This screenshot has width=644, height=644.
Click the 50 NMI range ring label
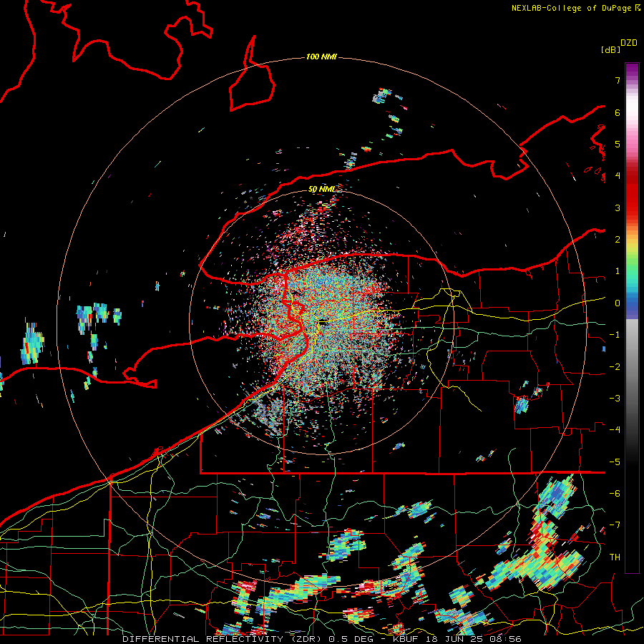(x=321, y=189)
